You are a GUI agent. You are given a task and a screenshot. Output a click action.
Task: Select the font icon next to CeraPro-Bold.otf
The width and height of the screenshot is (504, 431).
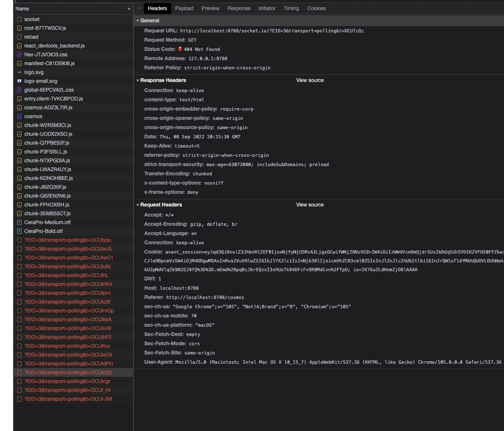click(19, 231)
